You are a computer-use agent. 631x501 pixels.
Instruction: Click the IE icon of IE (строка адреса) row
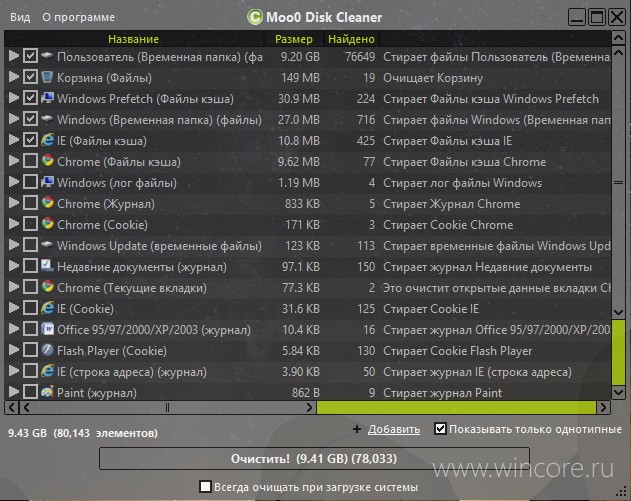click(47, 371)
